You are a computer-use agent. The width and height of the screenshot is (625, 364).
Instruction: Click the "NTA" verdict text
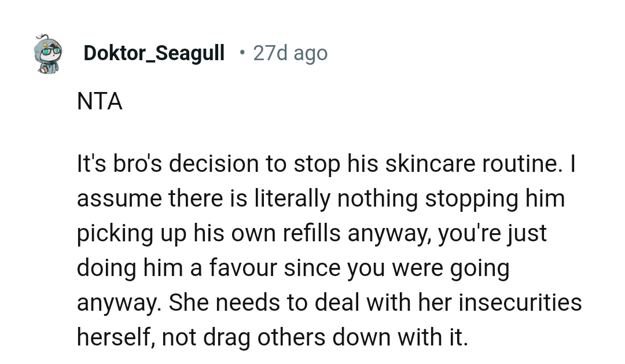click(100, 102)
